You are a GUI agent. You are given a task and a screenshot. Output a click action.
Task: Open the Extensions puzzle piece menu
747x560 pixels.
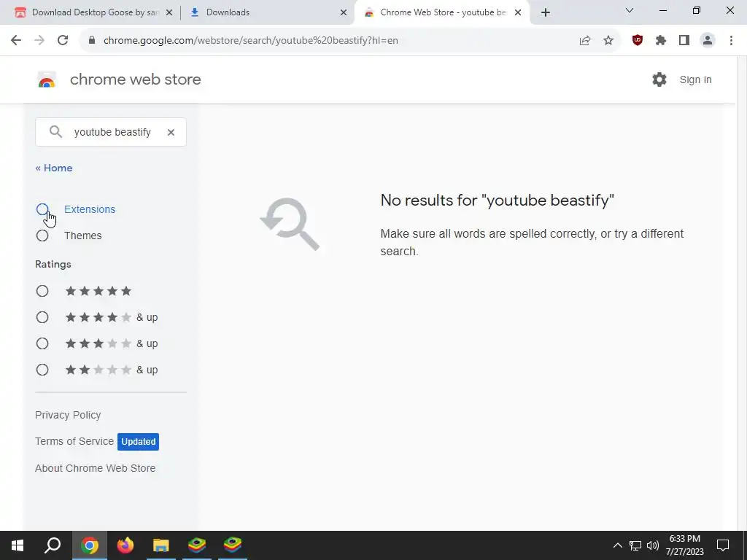point(661,41)
